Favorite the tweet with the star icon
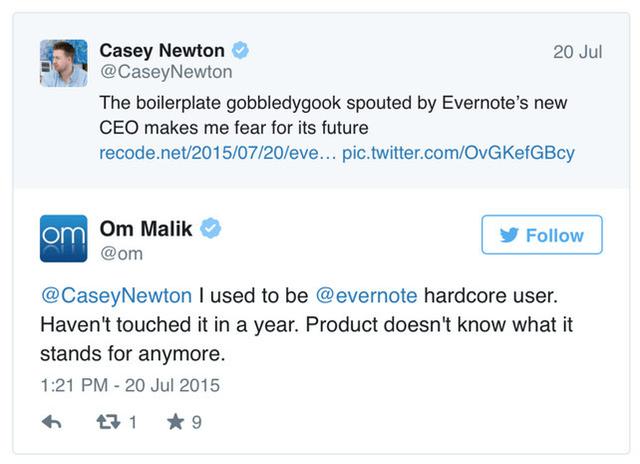This screenshot has height=464, width=640. (x=176, y=422)
